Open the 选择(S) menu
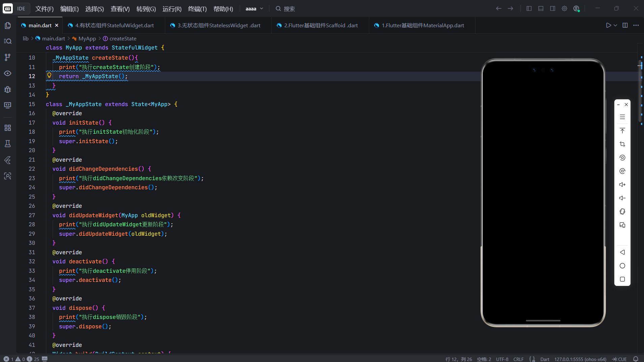Screen dimensions: 644x362 pyautogui.click(x=94, y=9)
